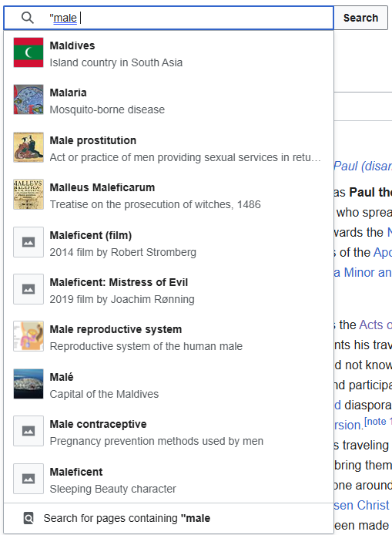The image size is (392, 535).
Task: Click placeholder image icon for Maleficent (film)
Action: [x=28, y=242]
